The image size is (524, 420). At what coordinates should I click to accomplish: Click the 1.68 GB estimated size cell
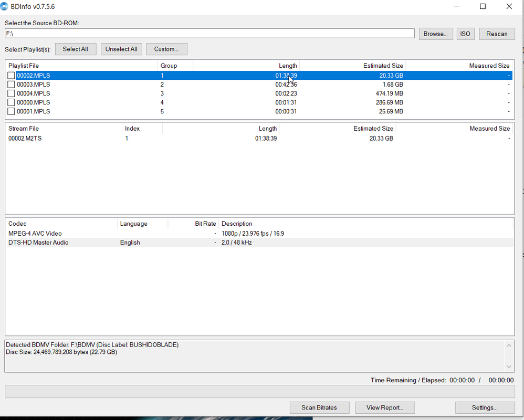(x=393, y=85)
